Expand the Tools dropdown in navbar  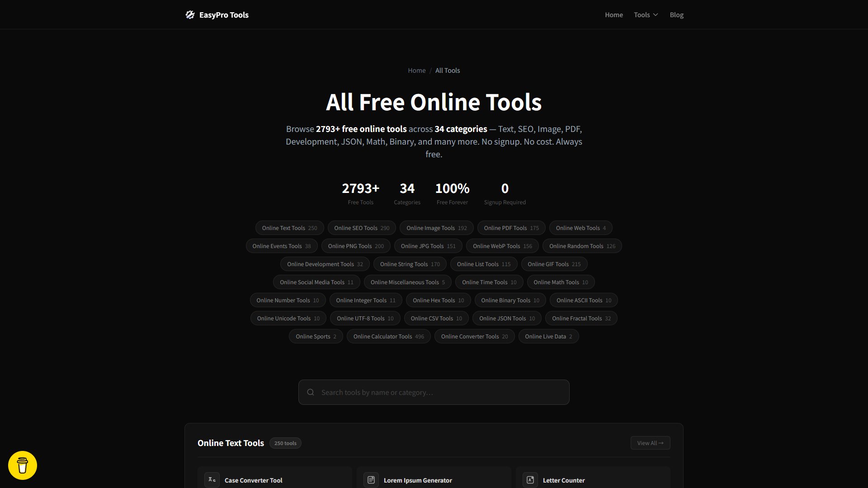(646, 15)
